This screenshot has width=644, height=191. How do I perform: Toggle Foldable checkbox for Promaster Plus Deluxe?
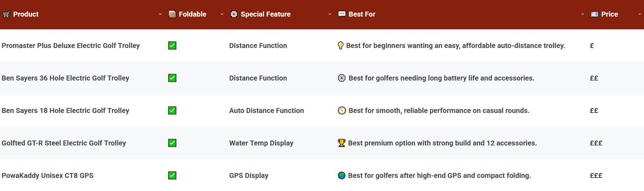172,46
